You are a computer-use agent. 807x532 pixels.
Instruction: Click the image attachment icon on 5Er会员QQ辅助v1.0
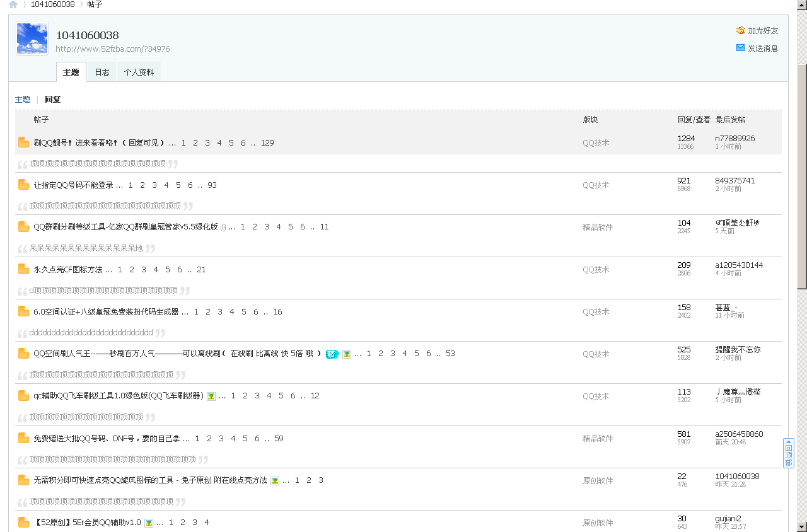(x=149, y=523)
